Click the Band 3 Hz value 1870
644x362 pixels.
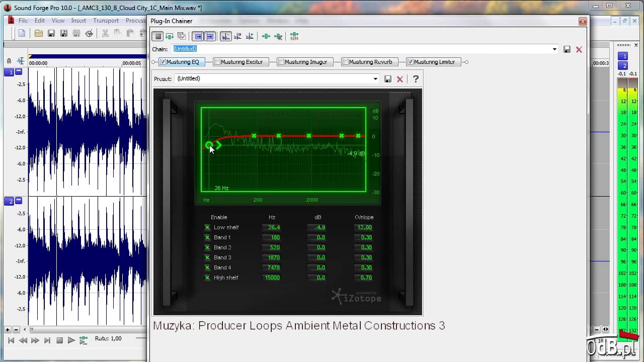click(x=271, y=257)
